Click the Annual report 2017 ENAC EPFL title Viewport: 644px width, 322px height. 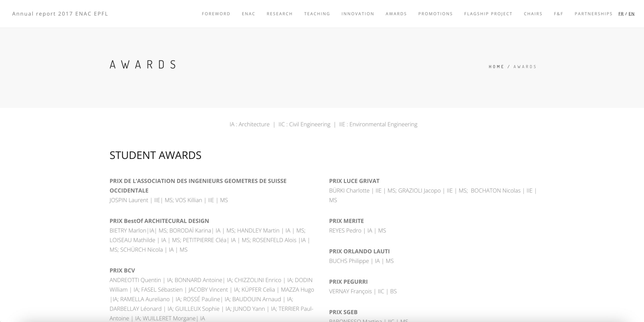(60, 14)
